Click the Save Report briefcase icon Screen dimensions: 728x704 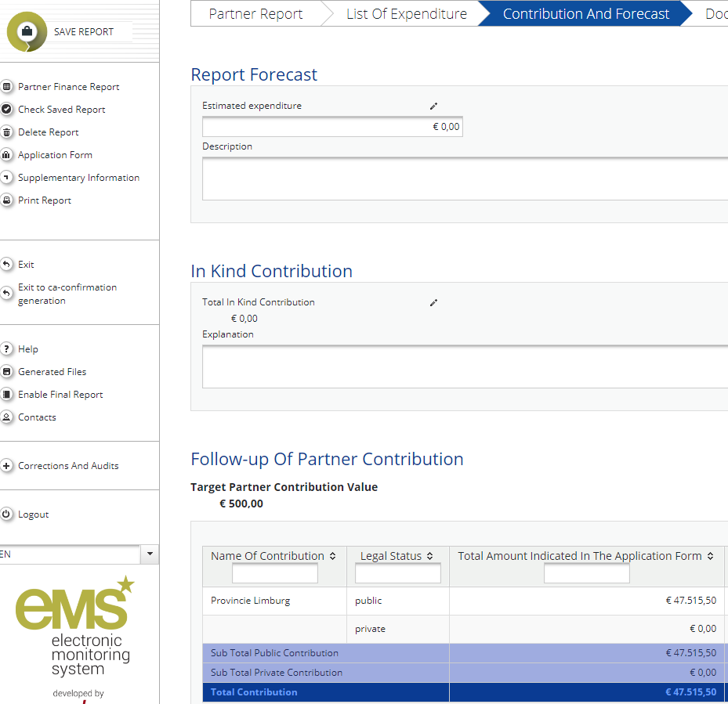pos(26,32)
